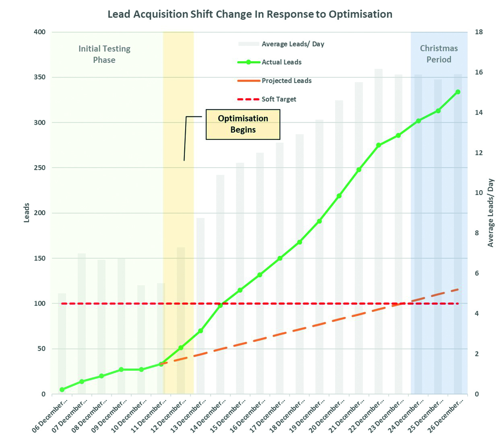Click the 150 value on left axis
501x448 pixels.
point(39,258)
